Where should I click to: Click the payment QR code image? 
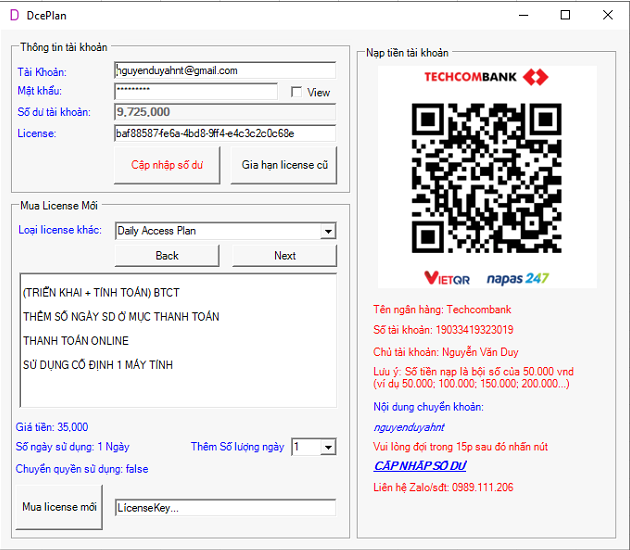pyautogui.click(x=487, y=178)
